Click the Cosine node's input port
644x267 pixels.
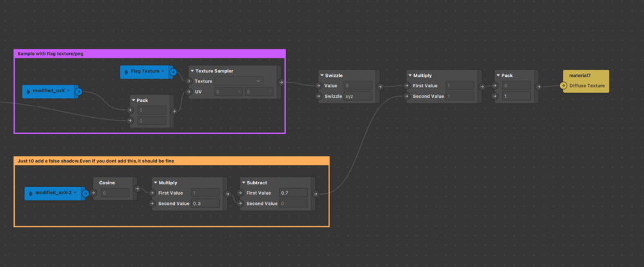[94, 193]
